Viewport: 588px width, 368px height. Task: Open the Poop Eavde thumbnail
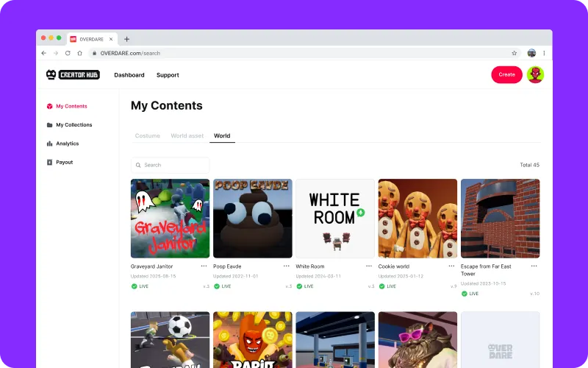click(252, 219)
